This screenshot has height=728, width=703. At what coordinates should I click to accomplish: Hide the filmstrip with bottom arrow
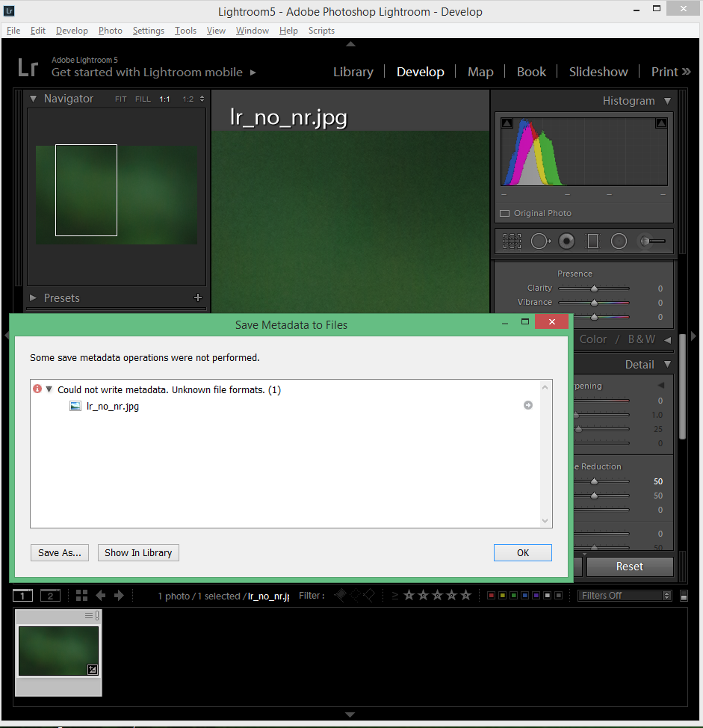tap(350, 715)
